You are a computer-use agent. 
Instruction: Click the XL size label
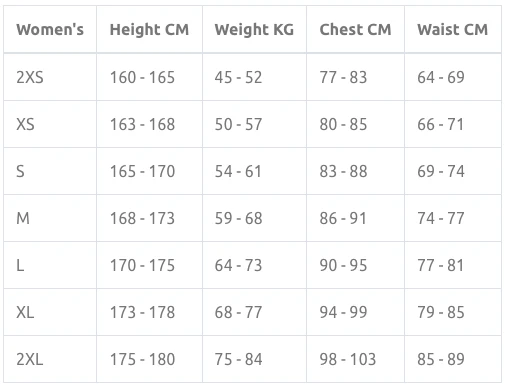pyautogui.click(x=25, y=312)
